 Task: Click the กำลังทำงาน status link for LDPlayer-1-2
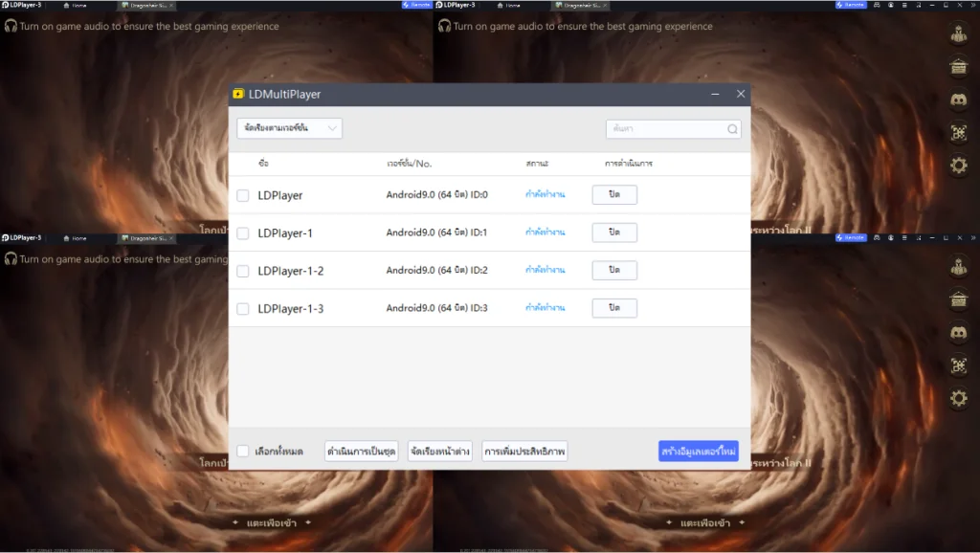545,270
